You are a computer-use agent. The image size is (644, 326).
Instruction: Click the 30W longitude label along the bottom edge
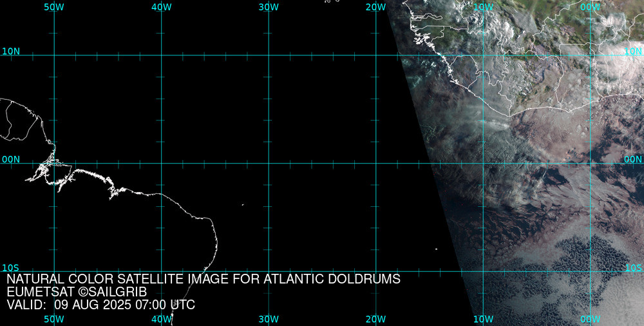coord(269,319)
